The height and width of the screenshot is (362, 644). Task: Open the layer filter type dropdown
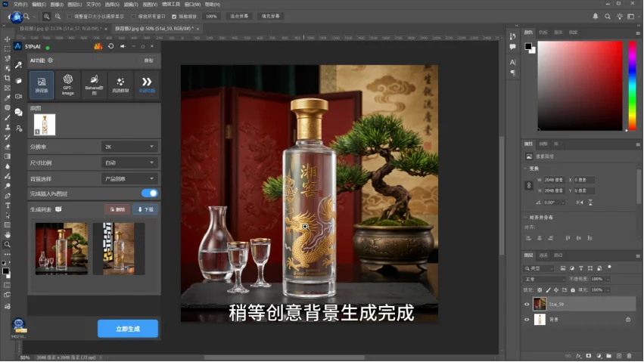pyautogui.click(x=540, y=268)
